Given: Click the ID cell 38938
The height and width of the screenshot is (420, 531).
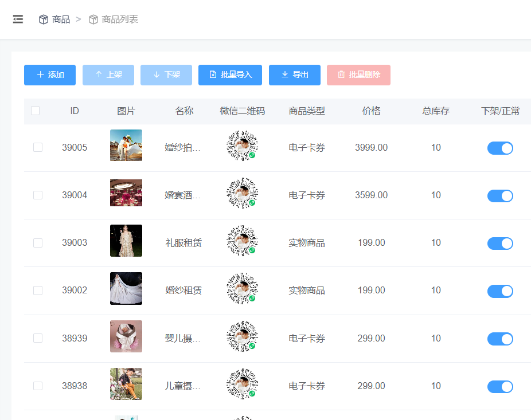Looking at the screenshot, I should coord(75,386).
